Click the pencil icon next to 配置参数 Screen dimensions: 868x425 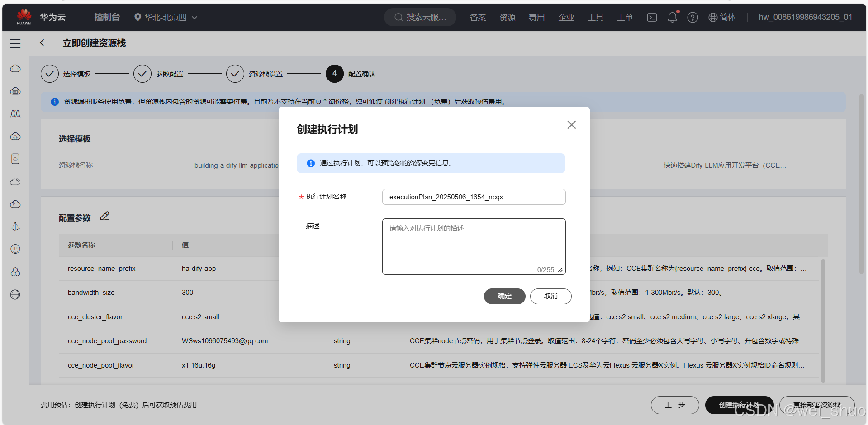point(104,216)
